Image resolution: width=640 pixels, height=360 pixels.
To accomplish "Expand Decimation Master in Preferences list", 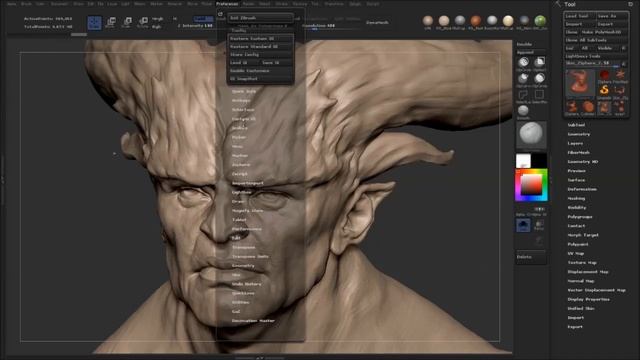I will (253, 321).
